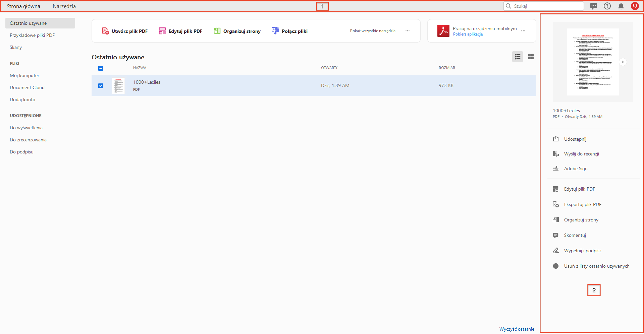The image size is (644, 334).
Task: Click the Utwórz plik PDF label
Action: coord(129,31)
